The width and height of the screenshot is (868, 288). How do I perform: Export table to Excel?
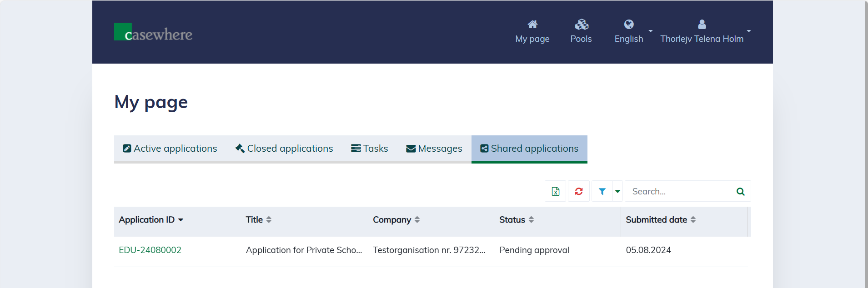tap(555, 191)
